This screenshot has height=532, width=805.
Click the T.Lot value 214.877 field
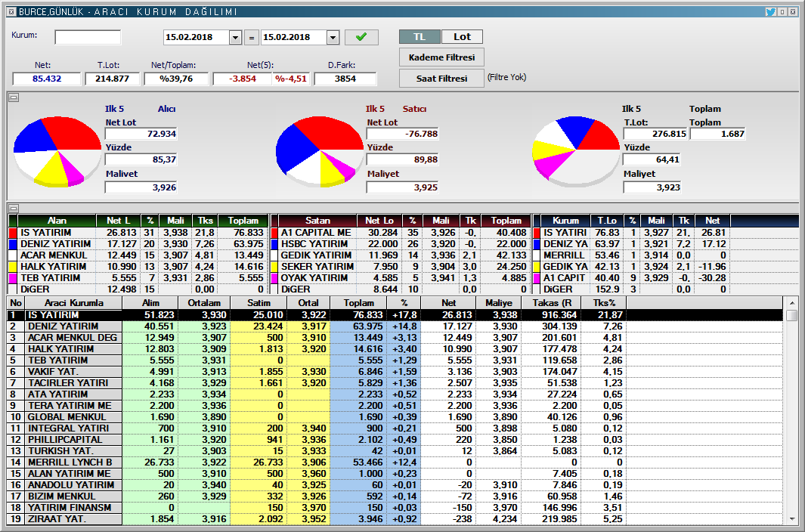click(x=113, y=79)
